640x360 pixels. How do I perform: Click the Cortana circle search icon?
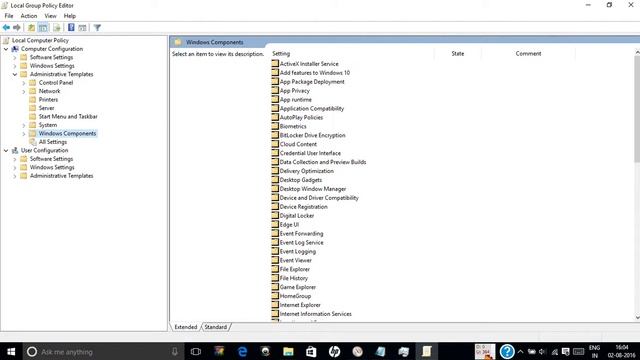(x=32, y=351)
